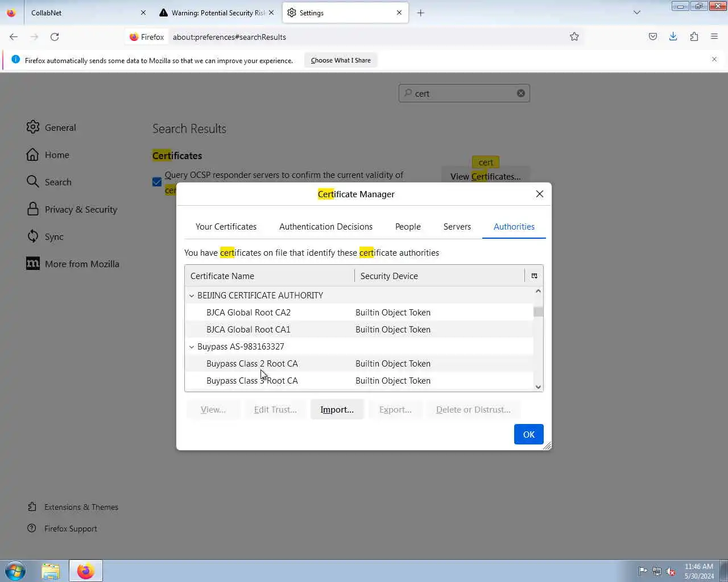The height and width of the screenshot is (582, 728).
Task: Open the Firefox application menu
Action: pyautogui.click(x=714, y=37)
